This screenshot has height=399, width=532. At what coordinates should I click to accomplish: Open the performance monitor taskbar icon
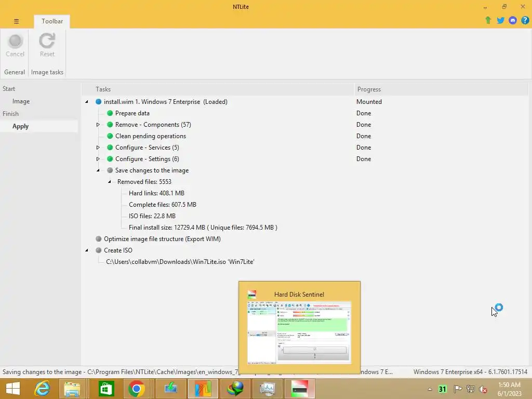[268, 389]
